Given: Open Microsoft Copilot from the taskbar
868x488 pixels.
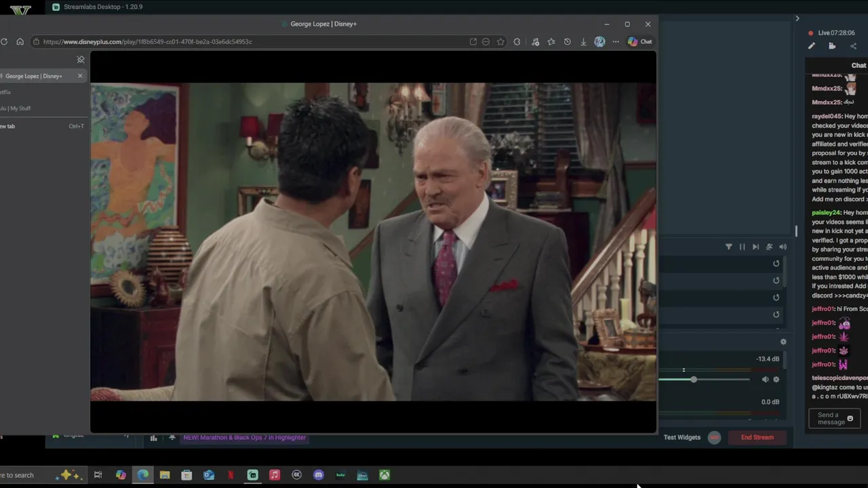Looking at the screenshot, I should pyautogui.click(x=121, y=475).
